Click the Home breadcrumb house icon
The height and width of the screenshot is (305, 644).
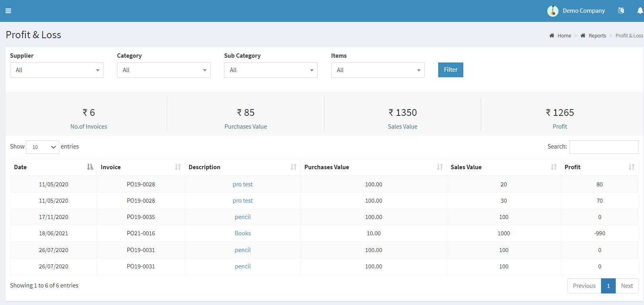point(552,35)
